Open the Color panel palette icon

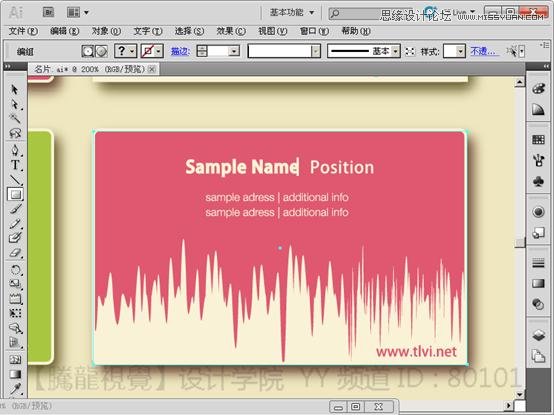click(x=538, y=89)
